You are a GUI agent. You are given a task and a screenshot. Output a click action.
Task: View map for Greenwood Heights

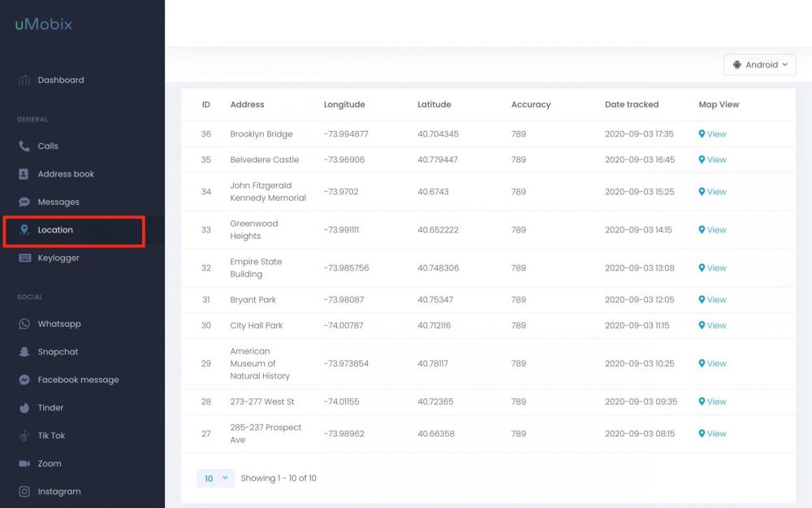(713, 230)
